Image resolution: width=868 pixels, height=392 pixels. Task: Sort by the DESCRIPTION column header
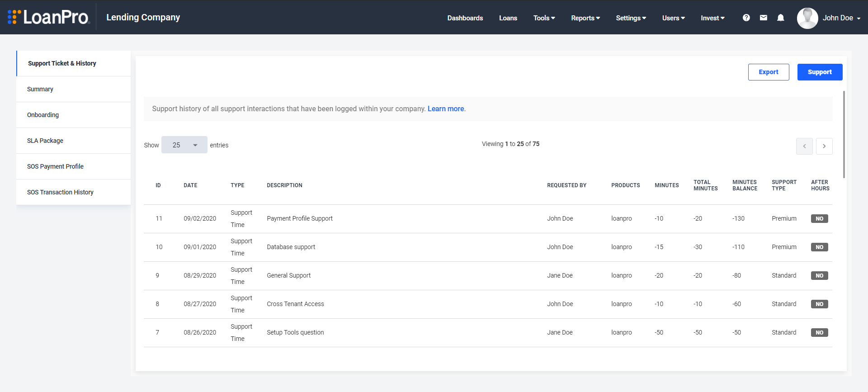284,185
